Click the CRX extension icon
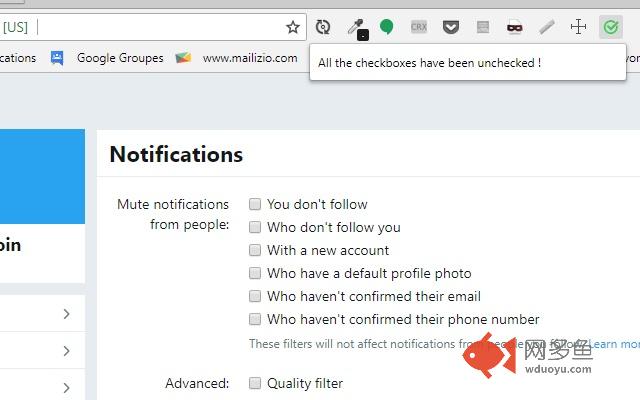The image size is (640, 400). (419, 27)
